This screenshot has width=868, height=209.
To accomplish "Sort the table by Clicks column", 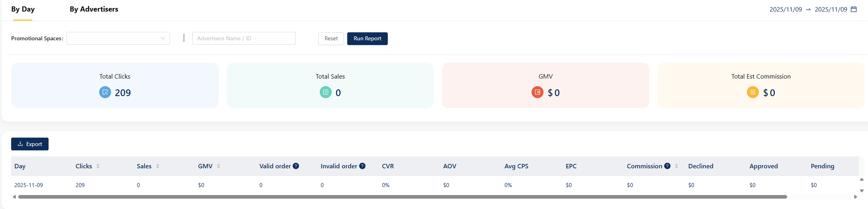I will (98, 166).
